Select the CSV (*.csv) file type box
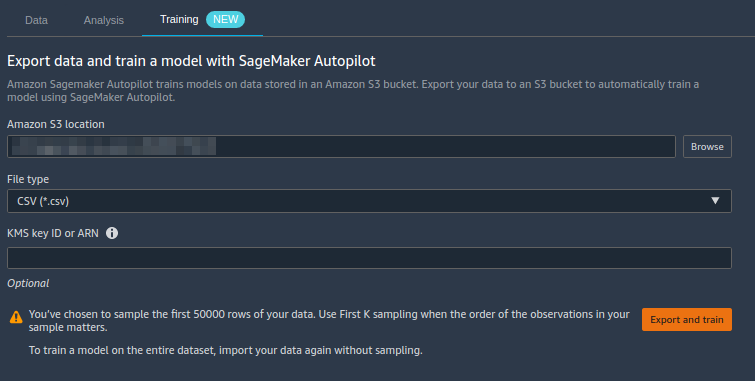The image size is (755, 381). (369, 201)
